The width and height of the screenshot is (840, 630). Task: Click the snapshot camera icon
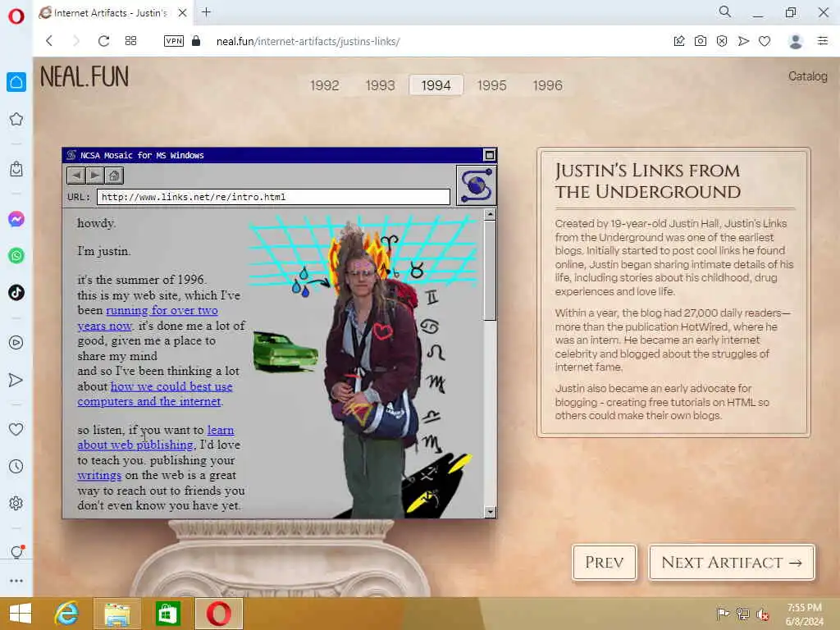tap(701, 41)
